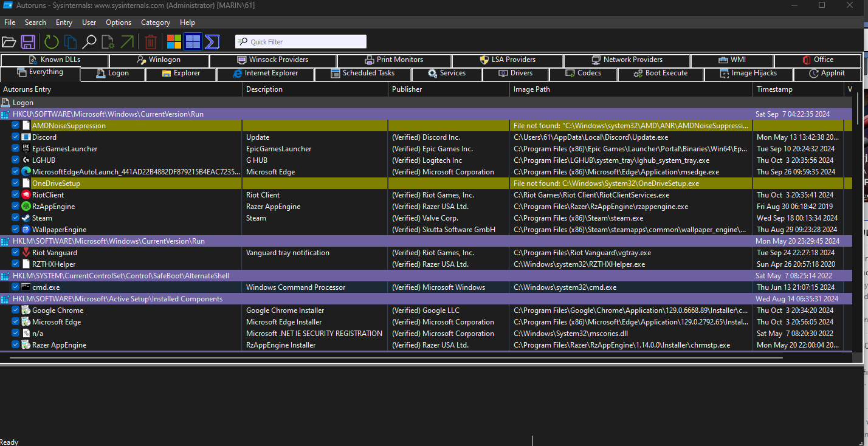Click the EpicGamesLauncher entry's icon
Image resolution: width=868 pixels, height=446 pixels.
pyautogui.click(x=26, y=149)
